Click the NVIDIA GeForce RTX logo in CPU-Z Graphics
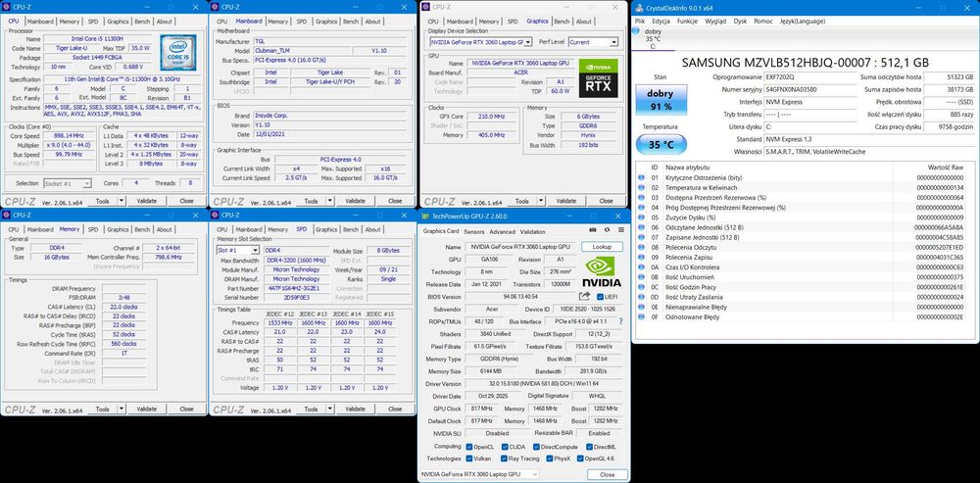 click(x=598, y=77)
